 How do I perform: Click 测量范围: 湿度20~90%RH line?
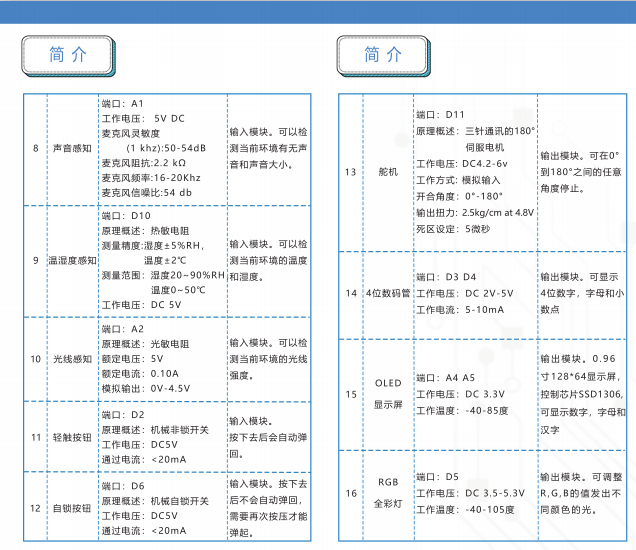[163, 275]
